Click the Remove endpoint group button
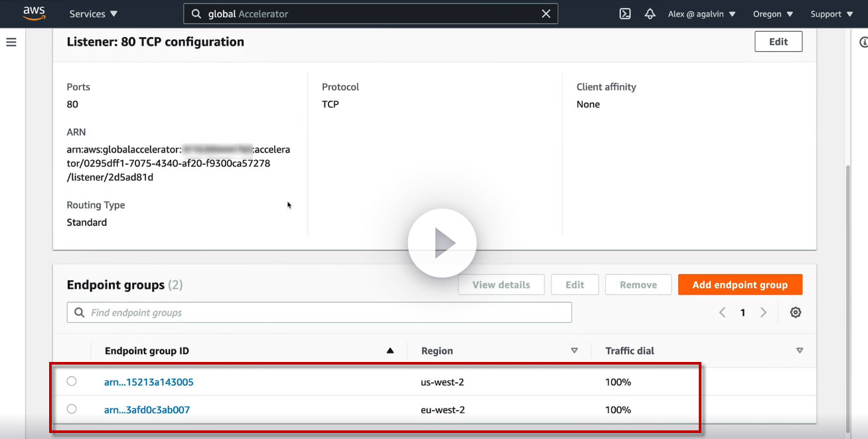Screen dimensions: 868x439 click(638, 285)
